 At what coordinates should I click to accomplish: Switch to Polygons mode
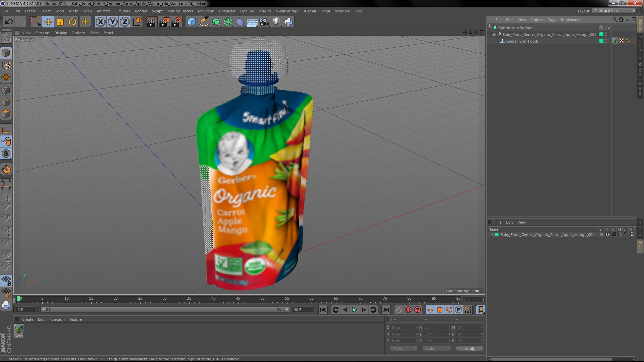coord(6,114)
